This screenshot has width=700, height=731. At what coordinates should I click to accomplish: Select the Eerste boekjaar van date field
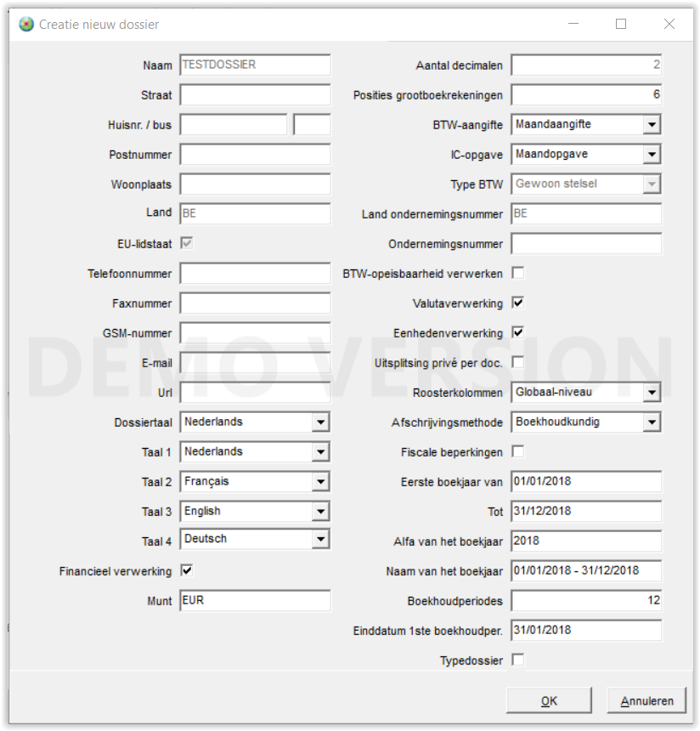pos(586,482)
